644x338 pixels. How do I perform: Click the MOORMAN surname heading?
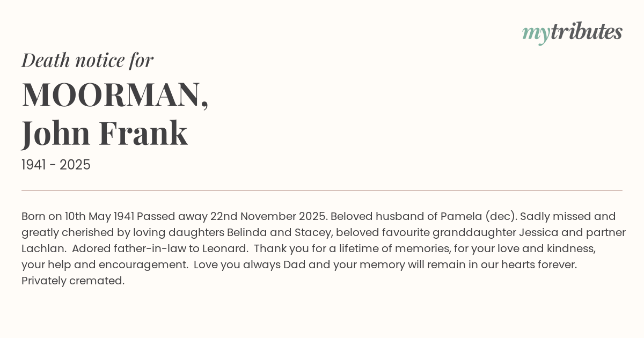point(115,94)
